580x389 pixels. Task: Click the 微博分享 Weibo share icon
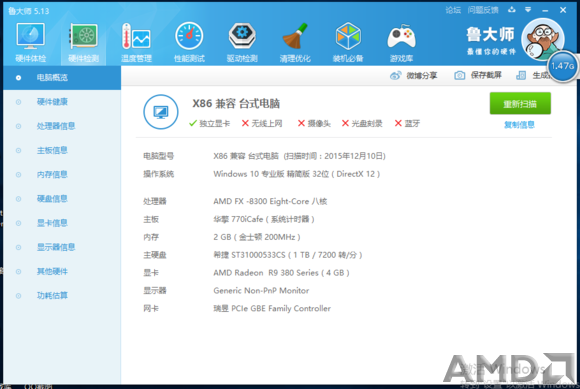click(395, 76)
